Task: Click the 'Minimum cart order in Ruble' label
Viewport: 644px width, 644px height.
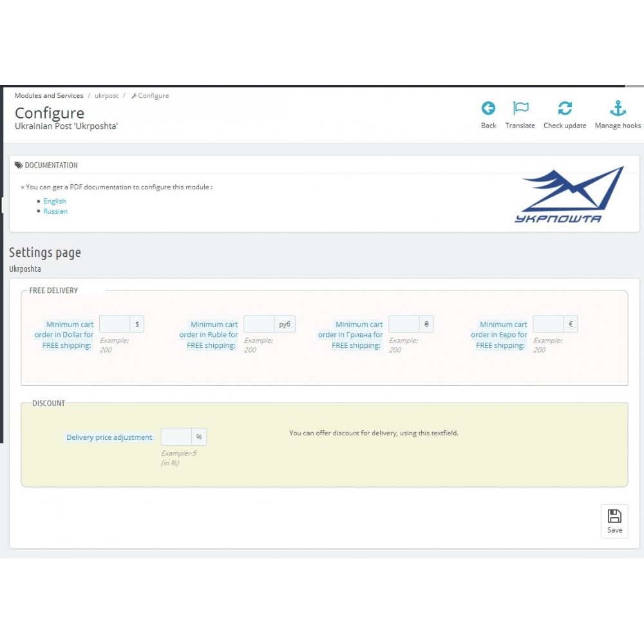Action: (x=209, y=335)
